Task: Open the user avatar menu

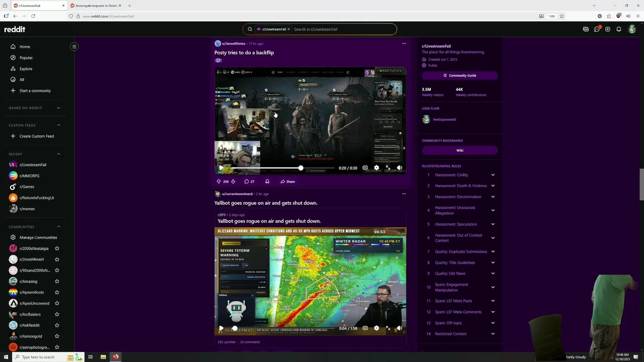Action: tap(632, 29)
